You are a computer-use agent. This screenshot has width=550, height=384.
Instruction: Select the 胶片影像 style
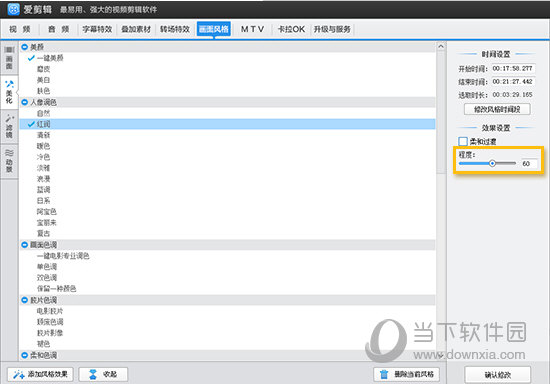50,332
